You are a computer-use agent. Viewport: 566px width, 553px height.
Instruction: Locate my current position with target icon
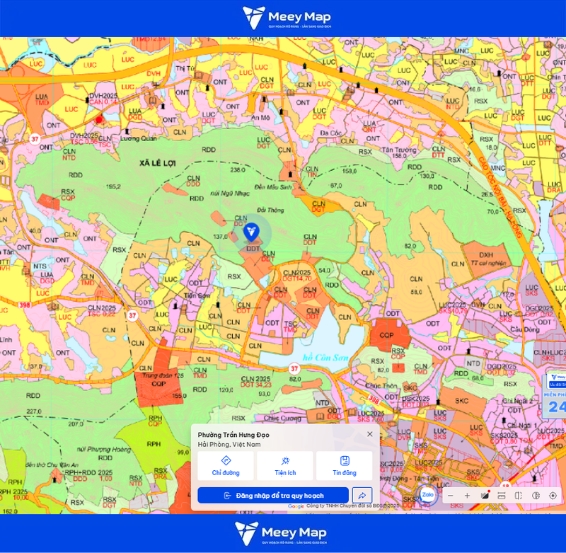[x=553, y=496]
